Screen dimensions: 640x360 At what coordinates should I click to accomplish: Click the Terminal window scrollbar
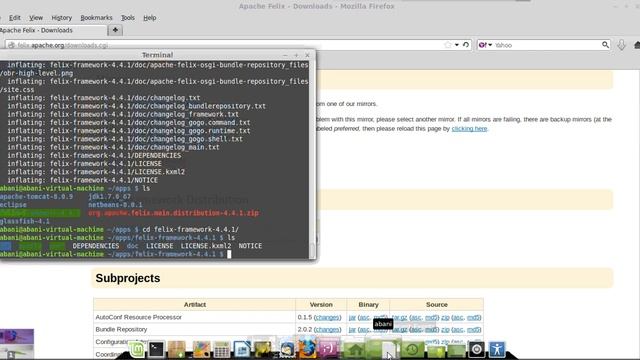click(x=312, y=250)
